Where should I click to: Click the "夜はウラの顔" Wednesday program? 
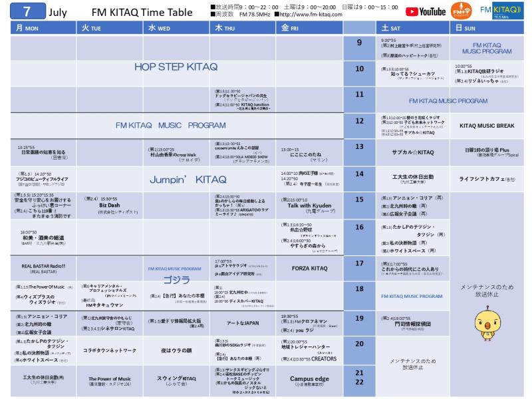click(x=176, y=350)
